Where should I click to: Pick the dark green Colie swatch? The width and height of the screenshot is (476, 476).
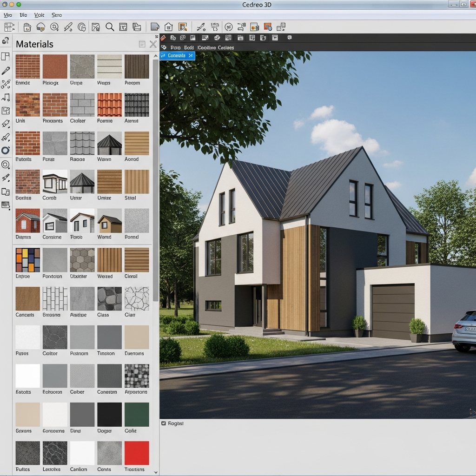point(137,415)
